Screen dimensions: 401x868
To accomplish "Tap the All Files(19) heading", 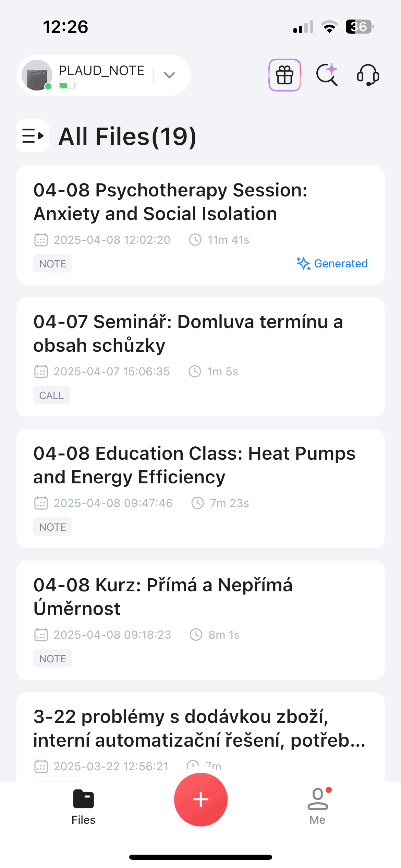I will 127,136.
